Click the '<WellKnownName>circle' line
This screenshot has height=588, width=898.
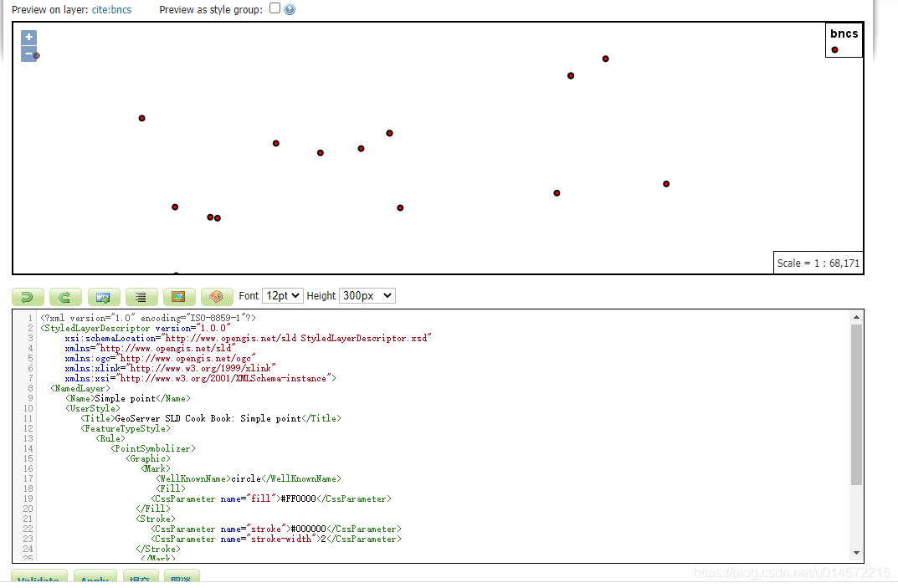249,478
